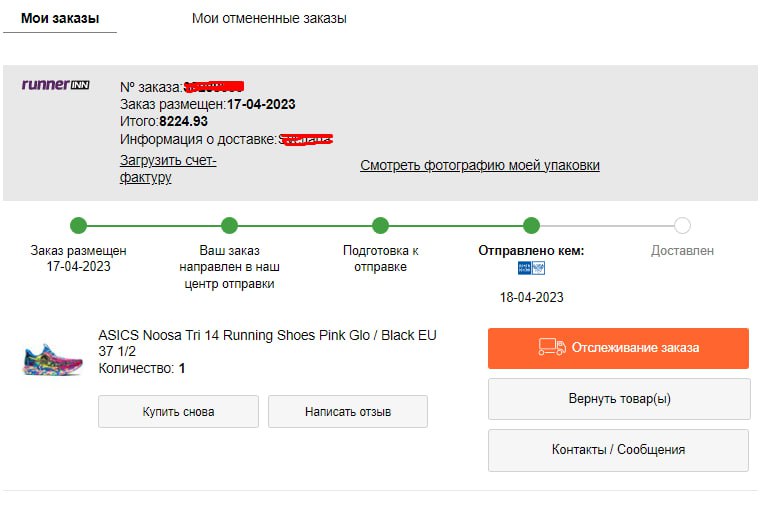Click orange Отслеживание заказа button

(618, 348)
